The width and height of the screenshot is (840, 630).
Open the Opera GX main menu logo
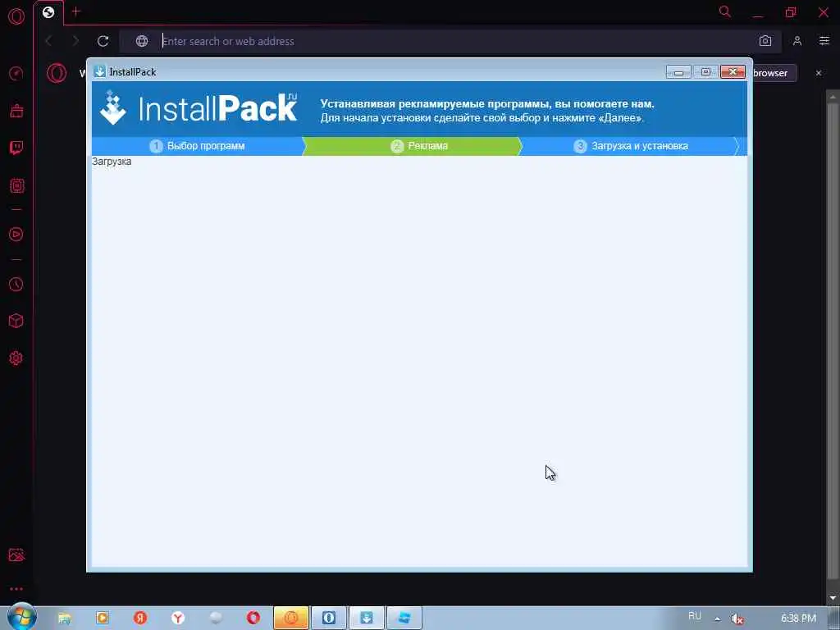16,16
